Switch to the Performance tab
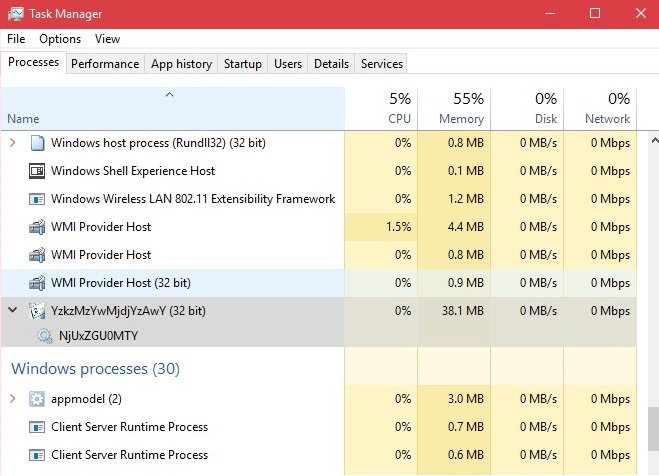659x476 pixels. (x=105, y=64)
